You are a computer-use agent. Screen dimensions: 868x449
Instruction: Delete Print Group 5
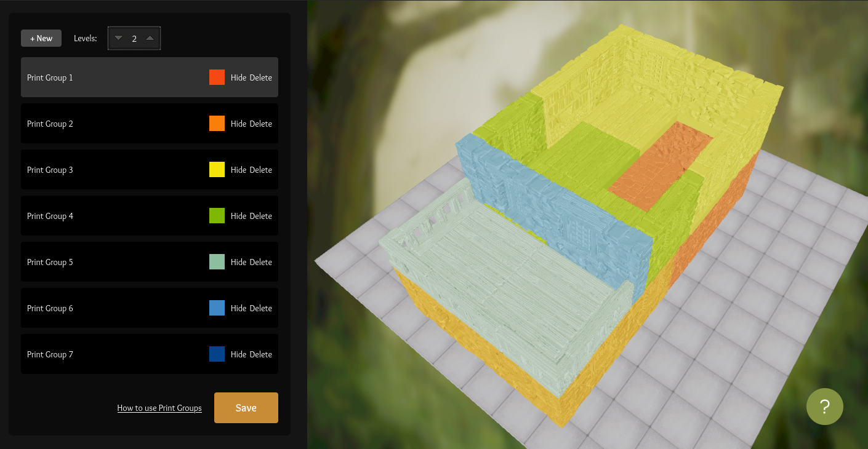260,262
